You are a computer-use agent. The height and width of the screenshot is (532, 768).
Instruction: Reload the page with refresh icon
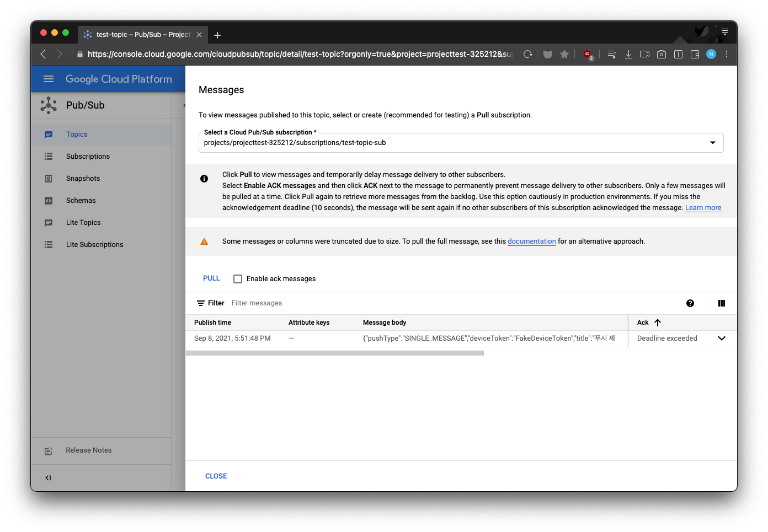point(528,54)
